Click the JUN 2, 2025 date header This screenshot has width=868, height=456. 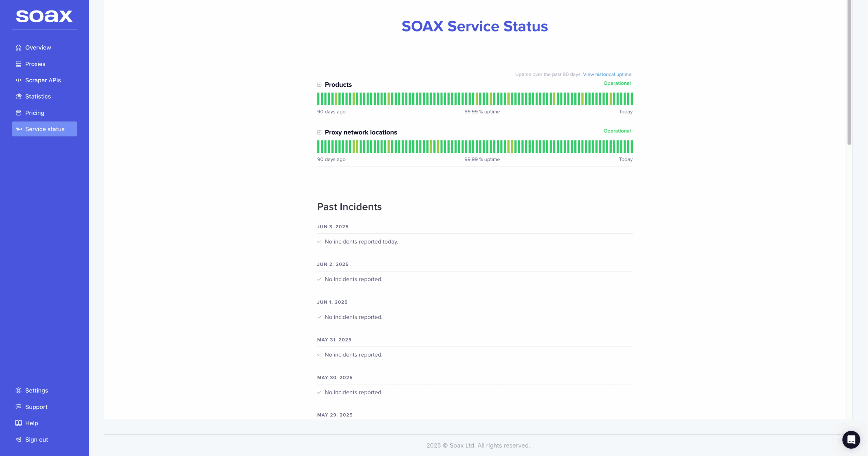333,264
